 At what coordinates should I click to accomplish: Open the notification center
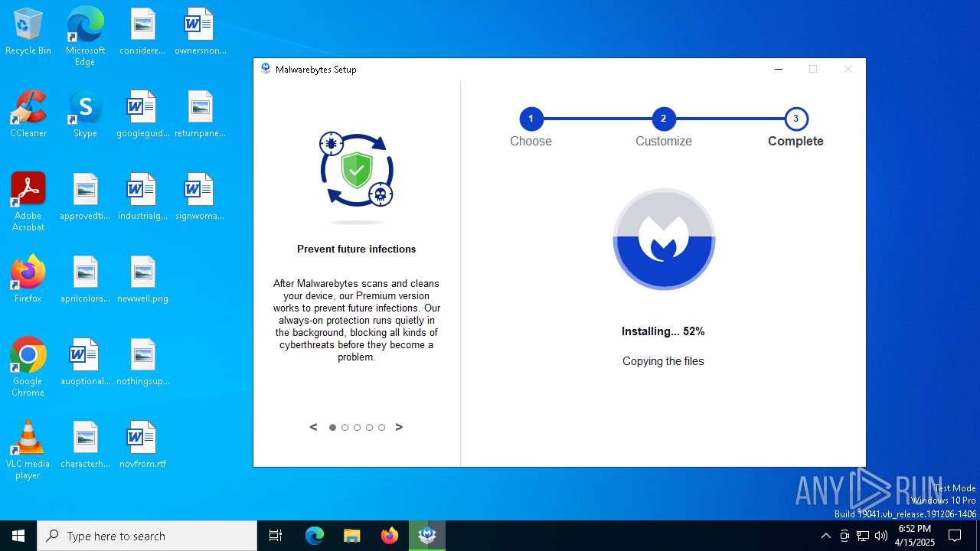point(955,536)
